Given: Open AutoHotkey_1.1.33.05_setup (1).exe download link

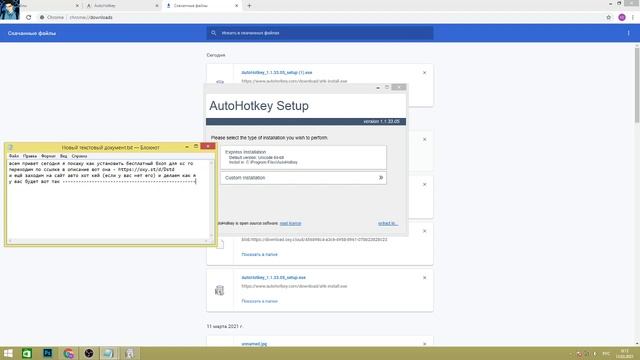Looking at the screenshot, I should 277,73.
